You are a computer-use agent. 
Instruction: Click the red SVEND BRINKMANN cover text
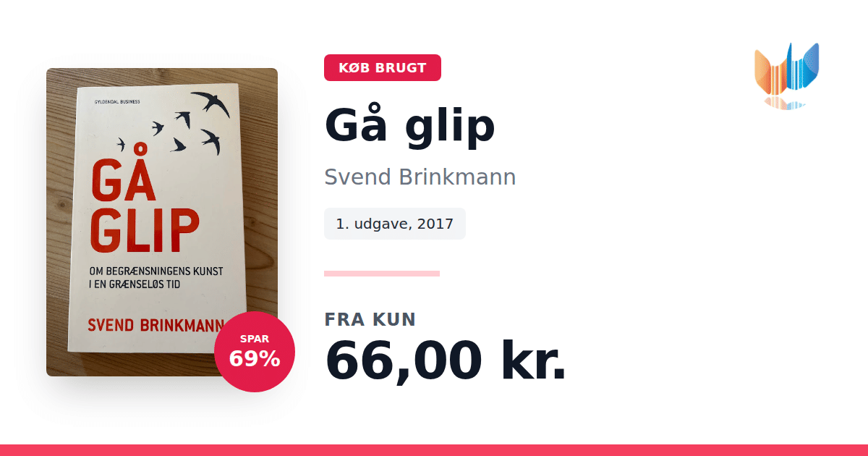(x=155, y=325)
